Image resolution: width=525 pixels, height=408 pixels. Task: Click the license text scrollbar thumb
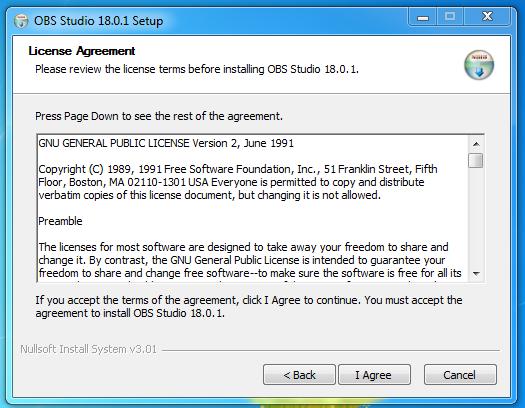tap(476, 160)
